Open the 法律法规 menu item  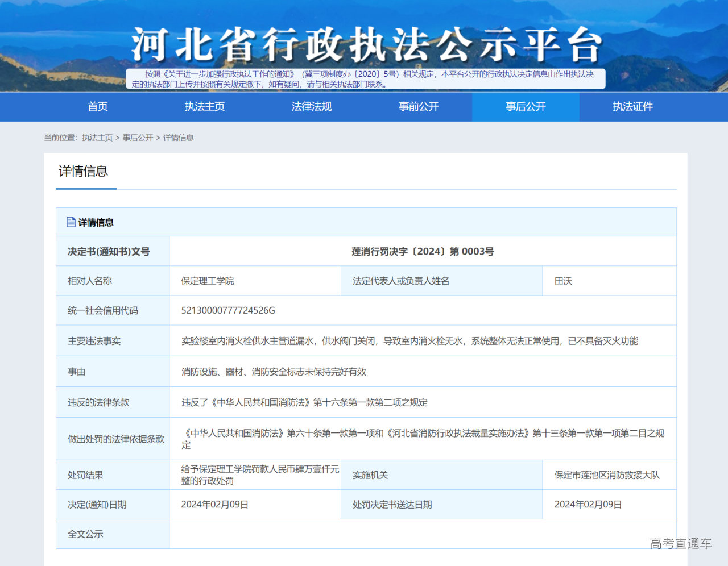(311, 107)
